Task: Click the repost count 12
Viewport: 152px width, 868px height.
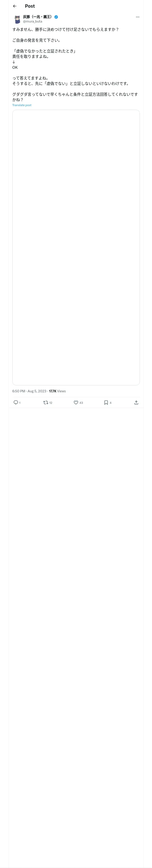Action: tap(51, 403)
